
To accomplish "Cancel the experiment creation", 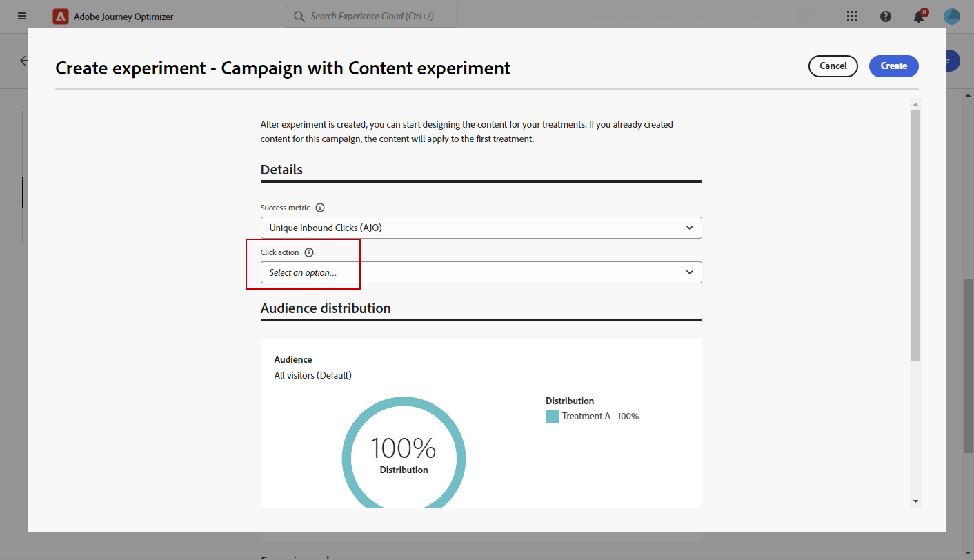I will [833, 66].
